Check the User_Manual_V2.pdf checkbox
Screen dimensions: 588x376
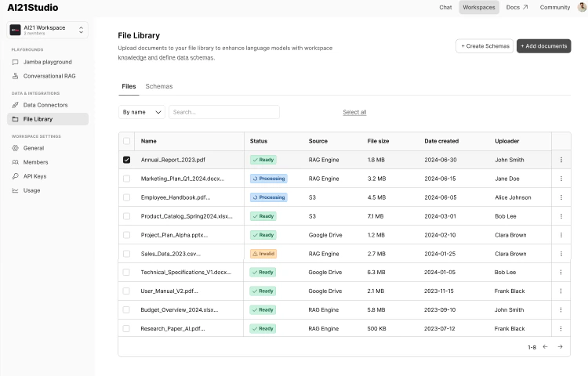pyautogui.click(x=126, y=291)
